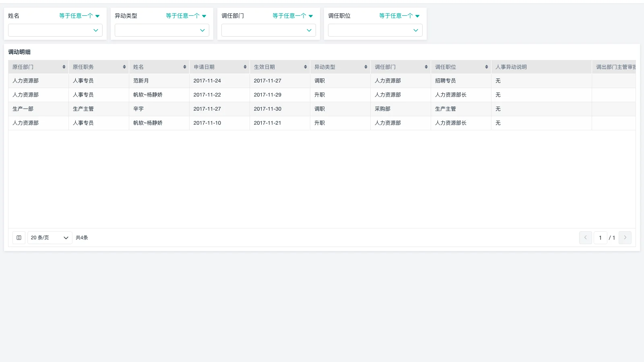Open the 20 条/页 page size dropdown
644x362 pixels.
click(50, 238)
